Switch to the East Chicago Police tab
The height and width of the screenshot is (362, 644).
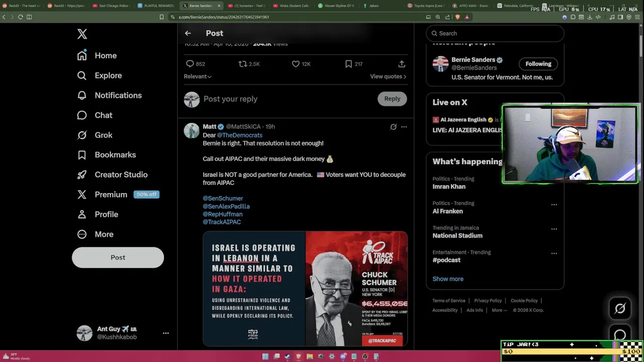(x=112, y=6)
